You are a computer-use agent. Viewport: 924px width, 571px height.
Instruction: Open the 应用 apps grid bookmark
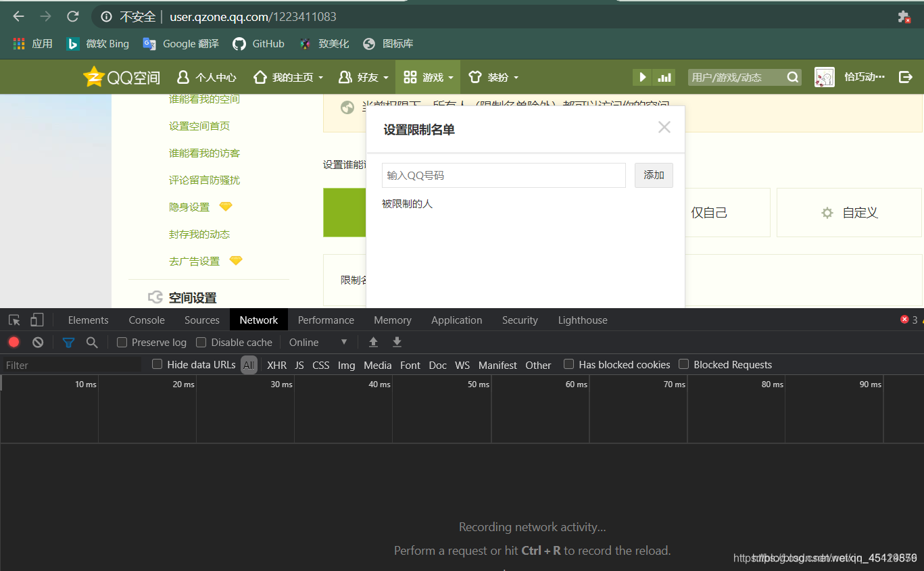32,43
